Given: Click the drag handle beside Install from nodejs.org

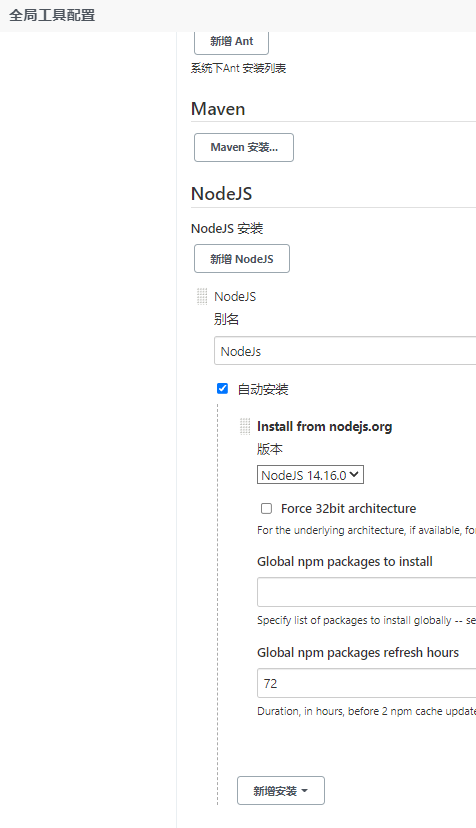Looking at the screenshot, I should pos(245,426).
